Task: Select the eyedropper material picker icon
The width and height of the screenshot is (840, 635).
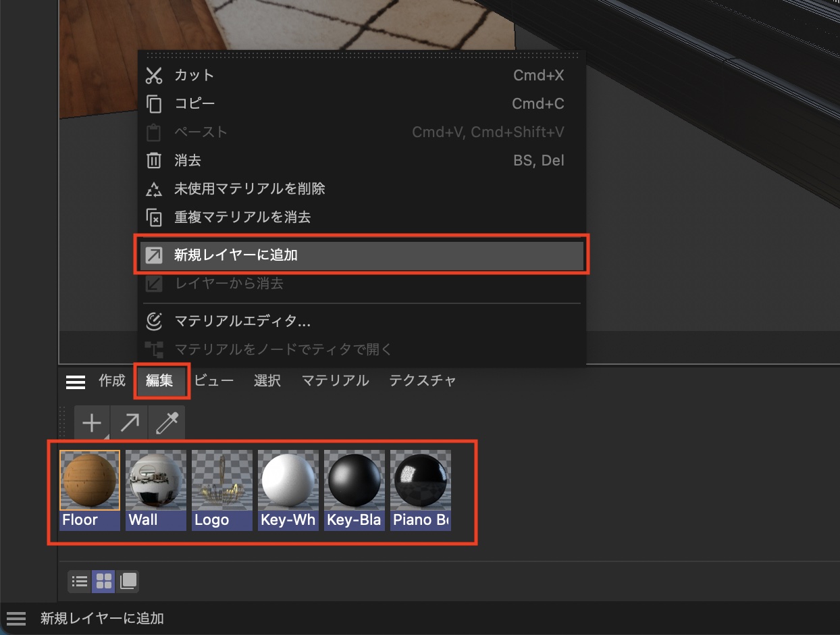Action: coord(166,424)
